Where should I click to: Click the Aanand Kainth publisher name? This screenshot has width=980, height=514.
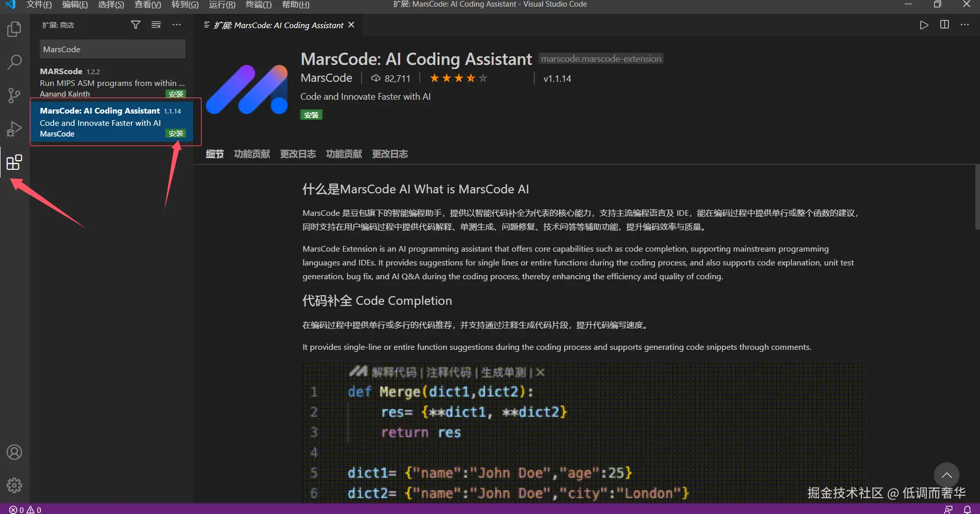coord(65,94)
